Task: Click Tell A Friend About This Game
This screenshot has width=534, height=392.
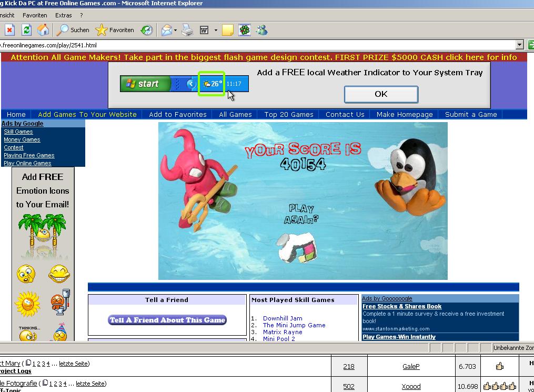Action: (x=167, y=320)
